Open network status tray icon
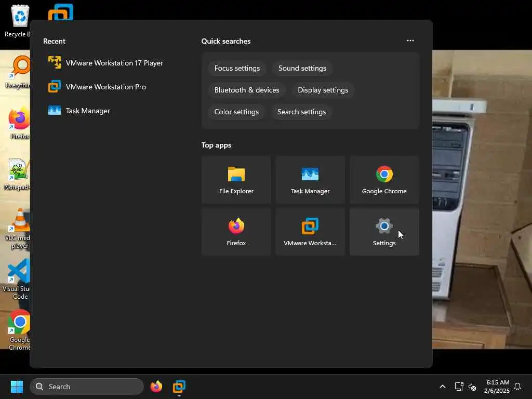Viewport: 532px width, 399px height. [459, 387]
